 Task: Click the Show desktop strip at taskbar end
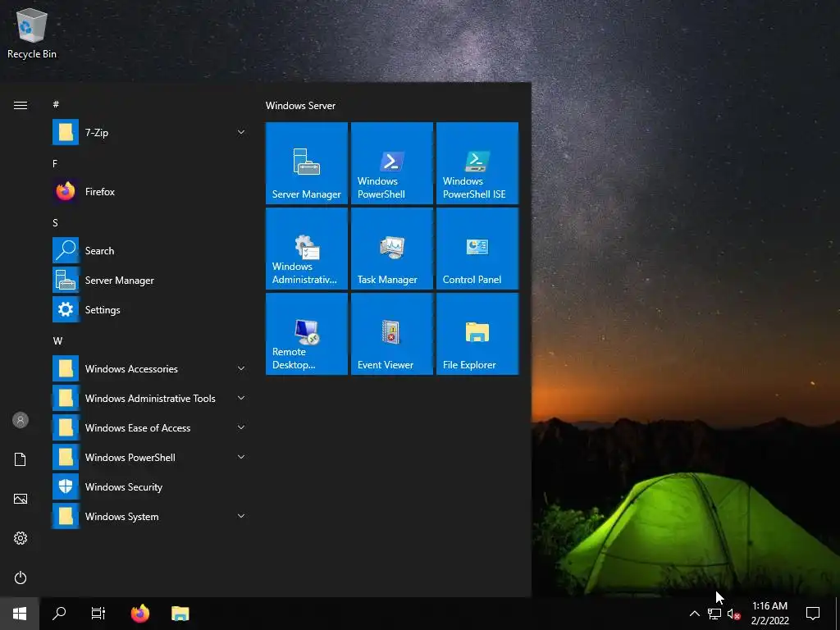[x=838, y=614]
